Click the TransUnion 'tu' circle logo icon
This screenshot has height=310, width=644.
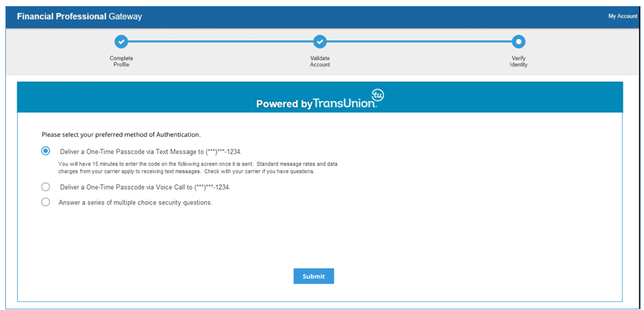(x=378, y=94)
